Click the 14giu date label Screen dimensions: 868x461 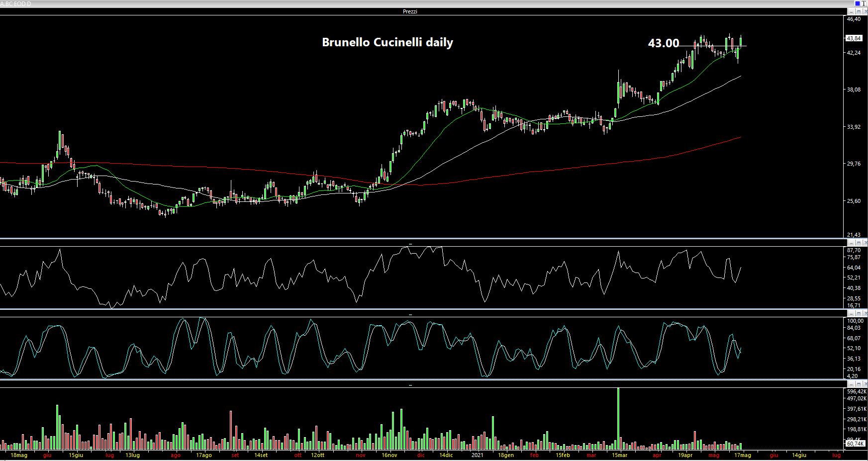pyautogui.click(x=799, y=455)
